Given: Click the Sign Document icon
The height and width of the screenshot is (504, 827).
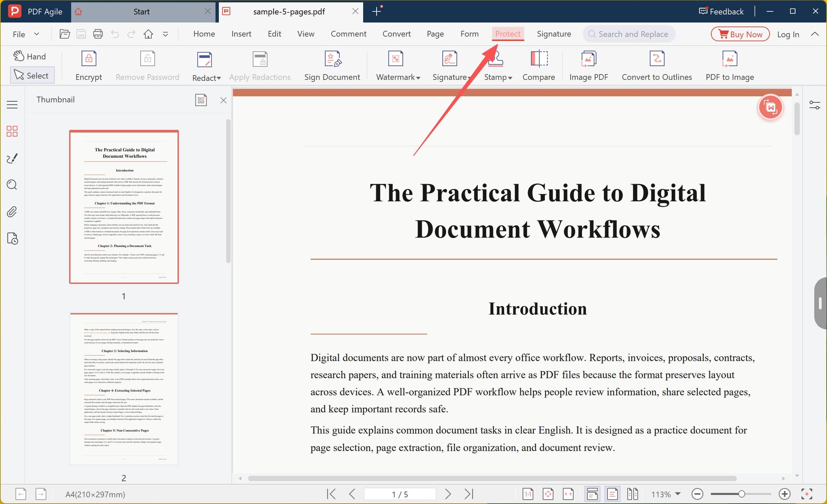Looking at the screenshot, I should [x=333, y=59].
